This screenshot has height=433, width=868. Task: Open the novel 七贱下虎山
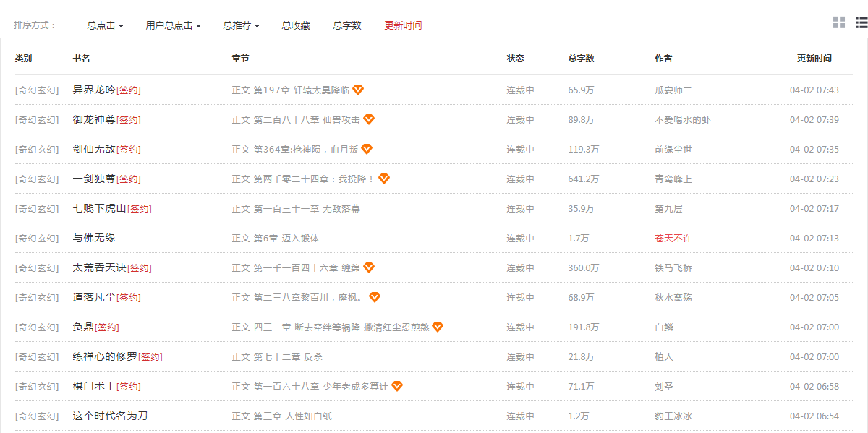100,208
